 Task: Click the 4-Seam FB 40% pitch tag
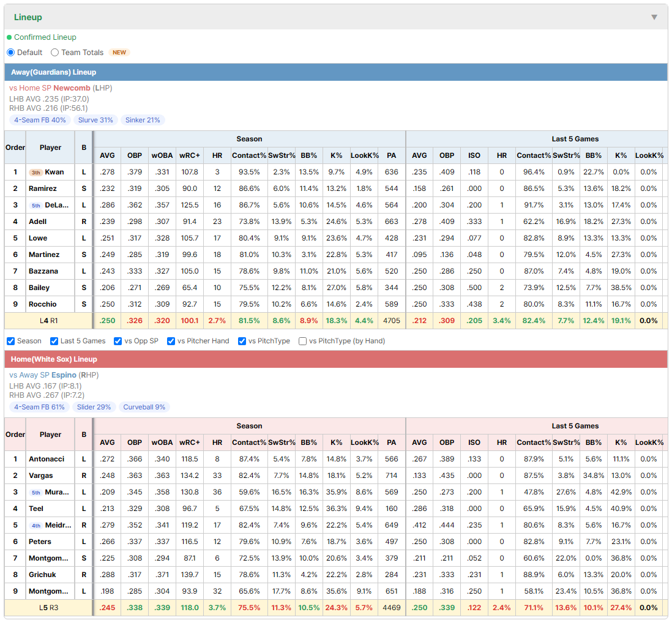click(x=40, y=120)
